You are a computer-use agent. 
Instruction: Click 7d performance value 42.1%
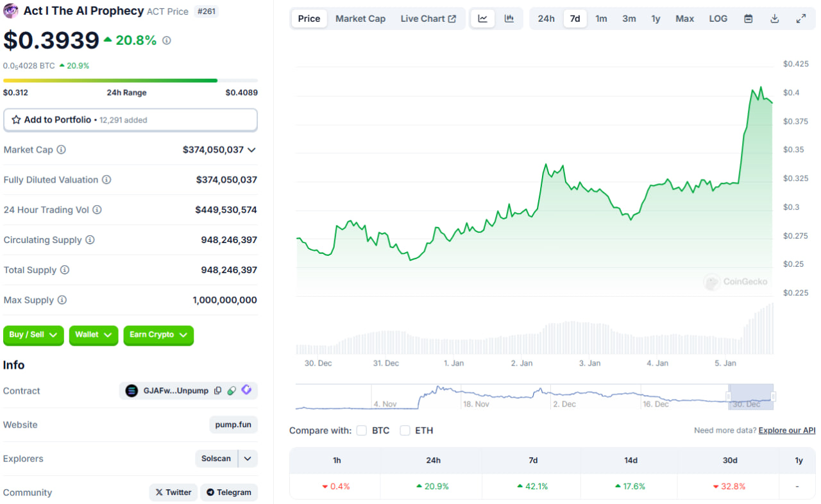[x=533, y=486]
